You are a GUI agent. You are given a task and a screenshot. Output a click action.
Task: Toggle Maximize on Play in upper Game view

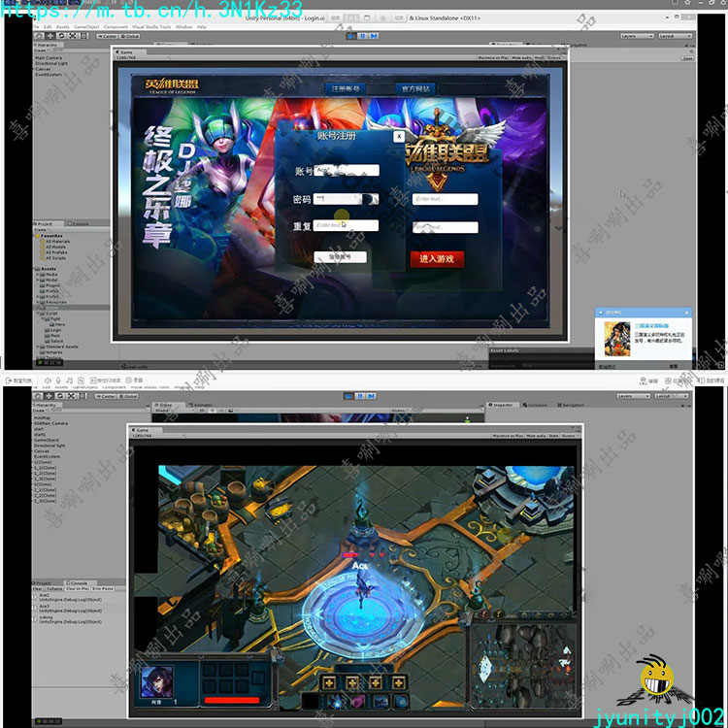(494, 58)
